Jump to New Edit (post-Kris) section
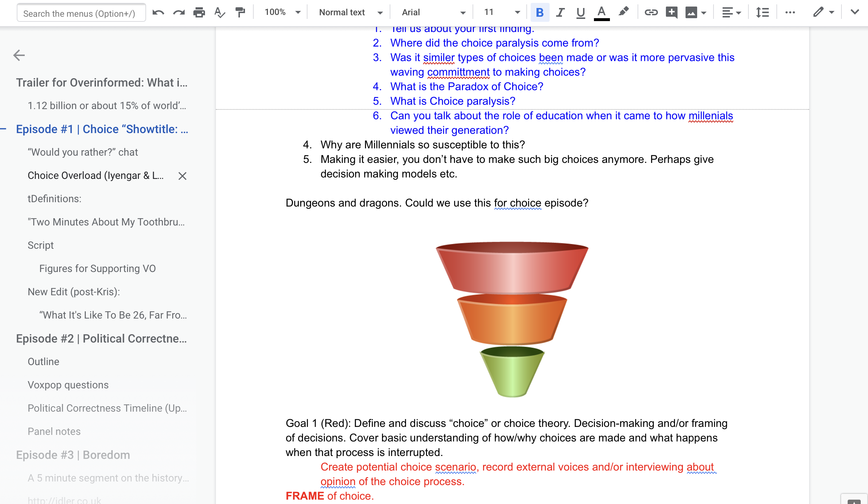The image size is (868, 504). (74, 292)
